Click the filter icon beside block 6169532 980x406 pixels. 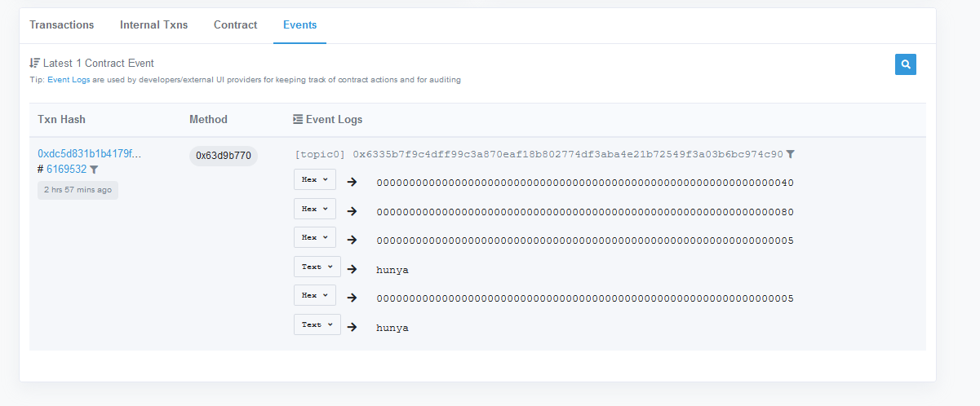point(94,170)
